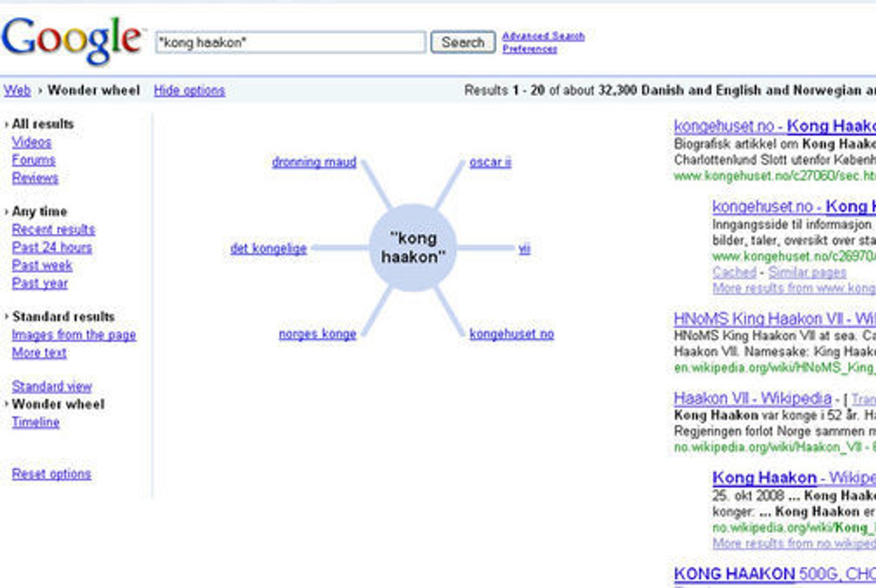Open Kong Haakon - Wikipedia result
Screen dimensions: 876x588
point(794,478)
